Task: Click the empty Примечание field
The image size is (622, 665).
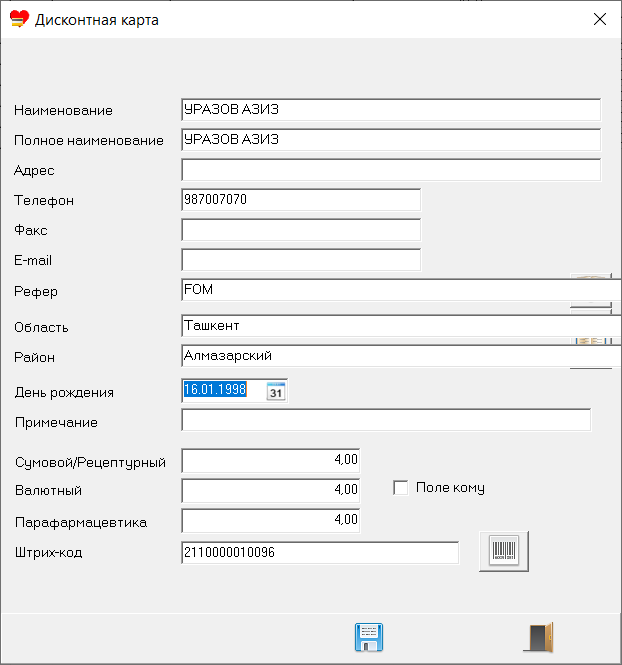Action: 386,420
